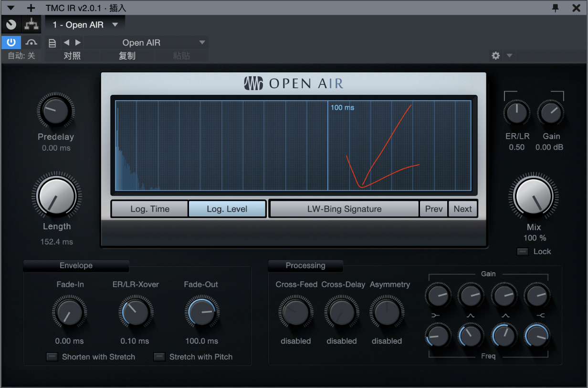Click the plus icon in the title bar
The height and width of the screenshot is (388, 588).
31,8
